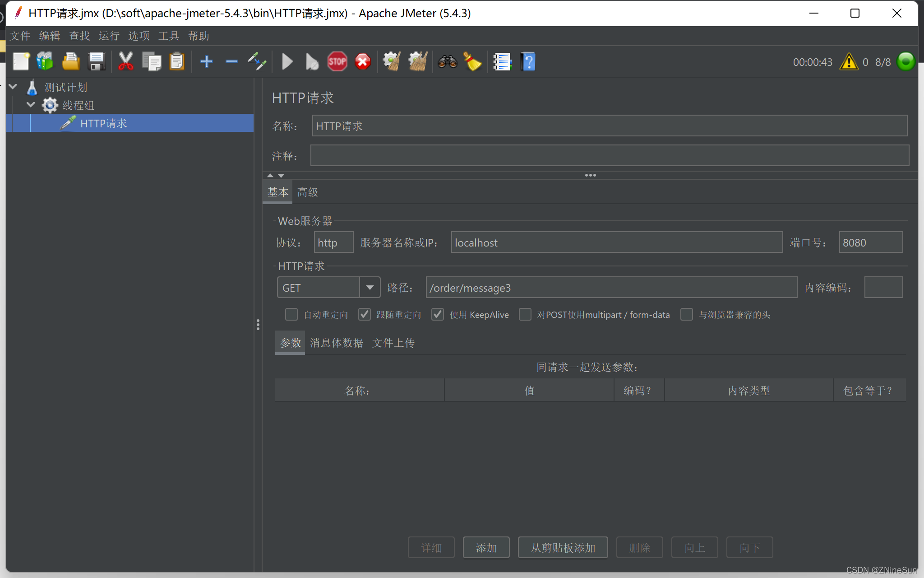Screen dimensions: 924x578
Task: Click the 详细 button
Action: (431, 547)
